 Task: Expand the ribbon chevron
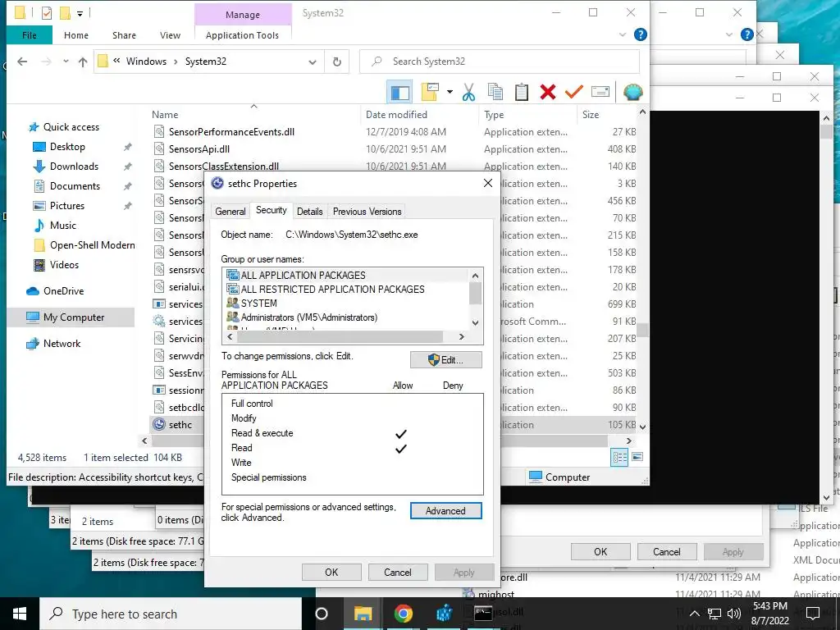pos(623,34)
